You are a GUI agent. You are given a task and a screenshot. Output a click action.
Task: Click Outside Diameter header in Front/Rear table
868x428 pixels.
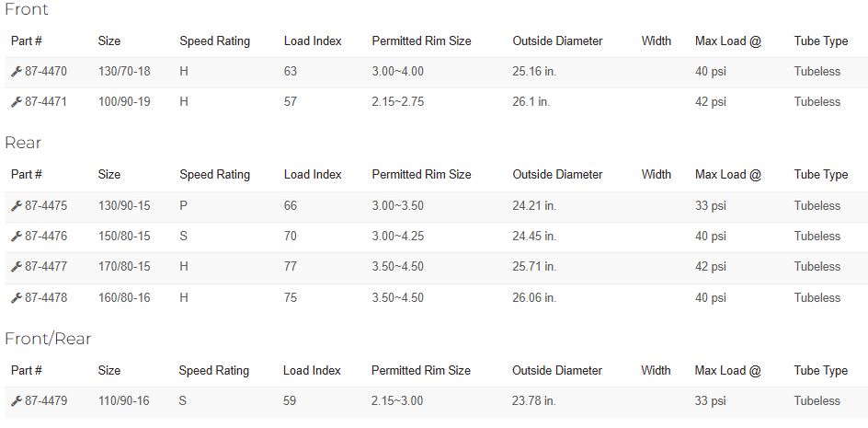(x=557, y=370)
